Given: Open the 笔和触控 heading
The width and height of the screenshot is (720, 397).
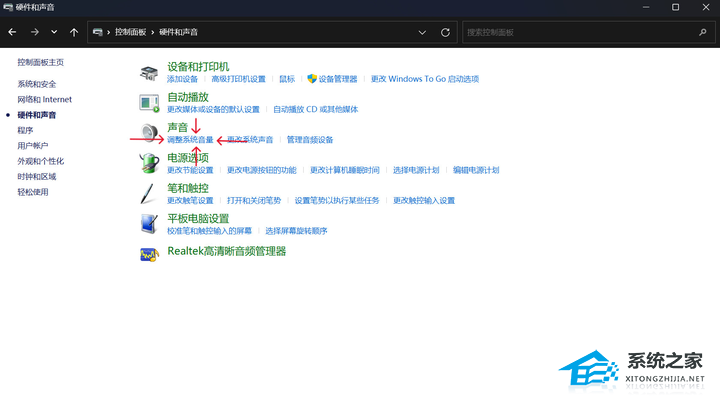Looking at the screenshot, I should tap(188, 188).
